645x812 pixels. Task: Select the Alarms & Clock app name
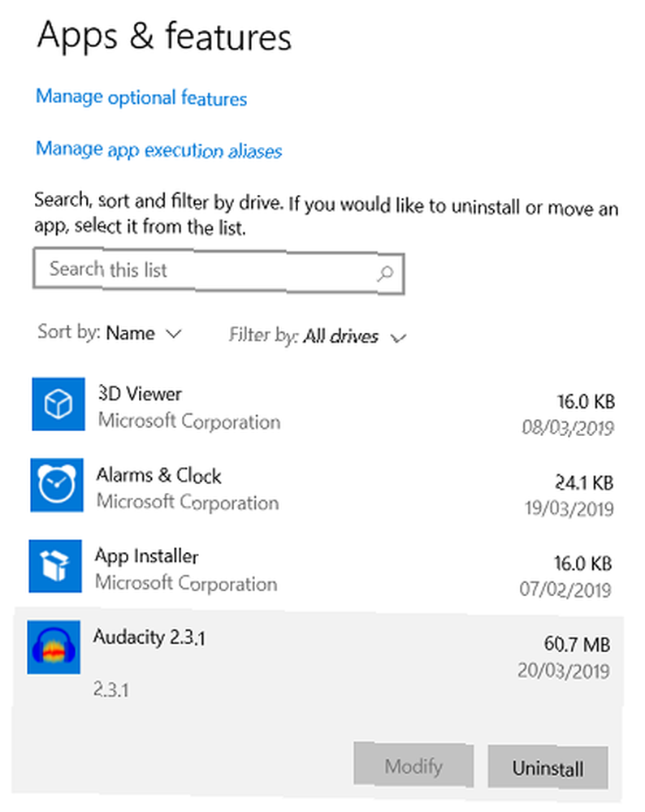pos(159,475)
